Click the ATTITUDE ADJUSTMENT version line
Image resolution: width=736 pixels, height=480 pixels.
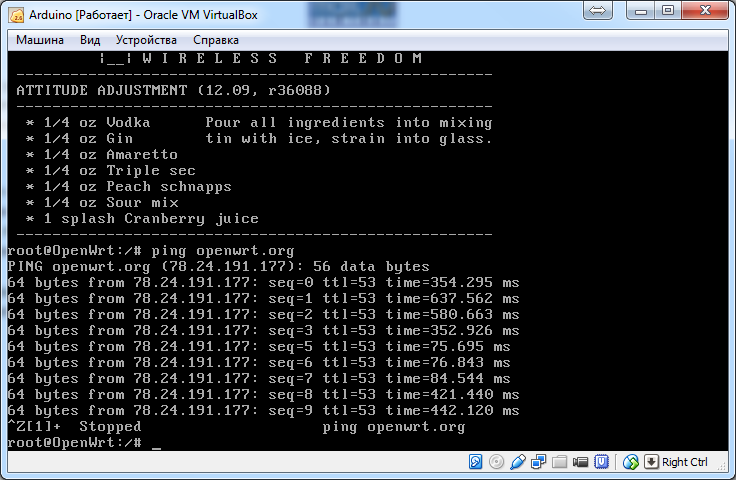click(x=173, y=90)
